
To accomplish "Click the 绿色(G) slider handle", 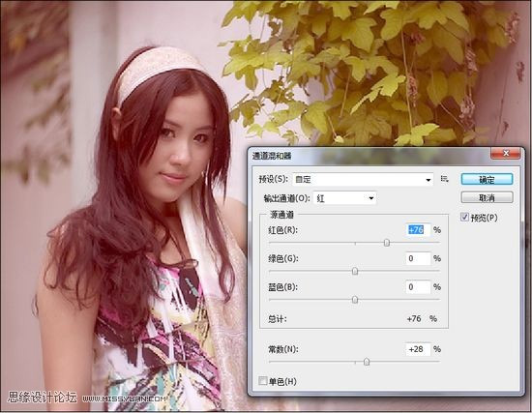I will (355, 271).
